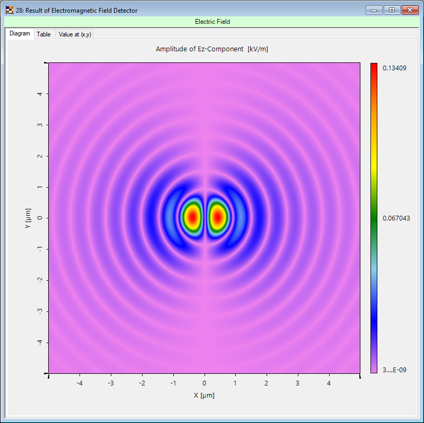Click the green middle of the color scale
The width and height of the screenshot is (424, 423).
[x=374, y=218]
